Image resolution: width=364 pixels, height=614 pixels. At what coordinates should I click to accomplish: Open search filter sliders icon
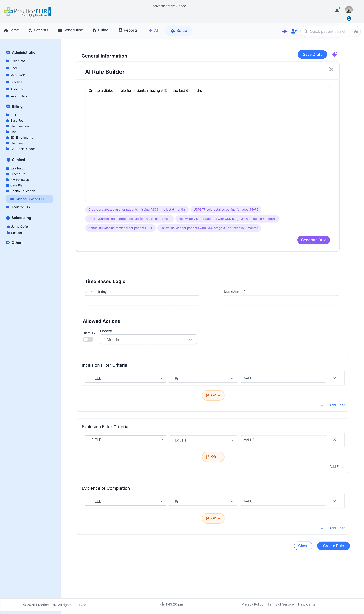coord(356,31)
